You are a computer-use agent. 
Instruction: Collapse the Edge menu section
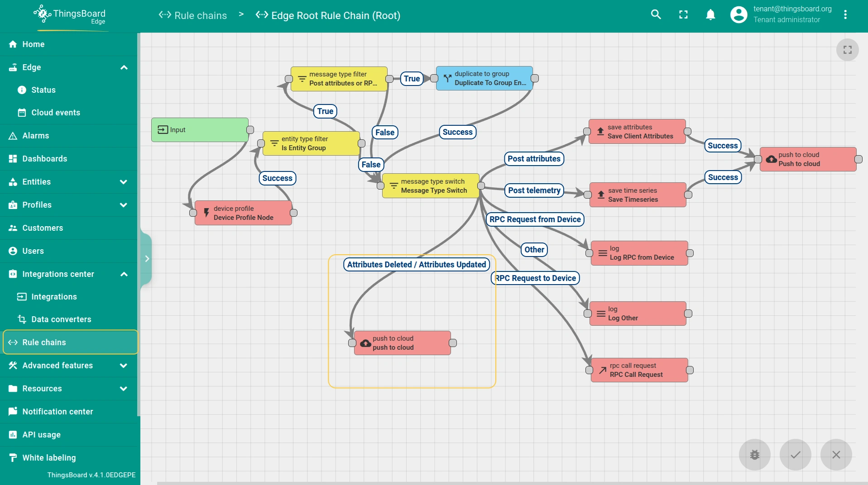pyautogui.click(x=124, y=67)
